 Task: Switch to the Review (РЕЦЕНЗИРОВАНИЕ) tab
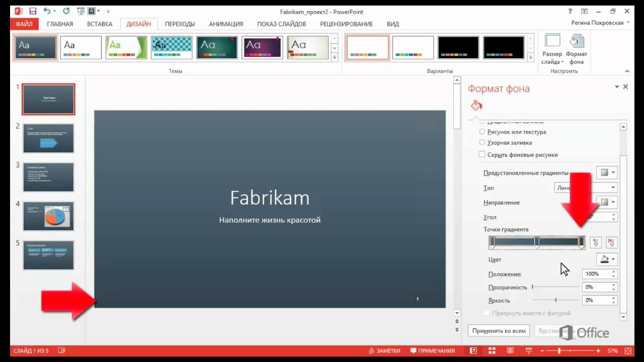346,24
